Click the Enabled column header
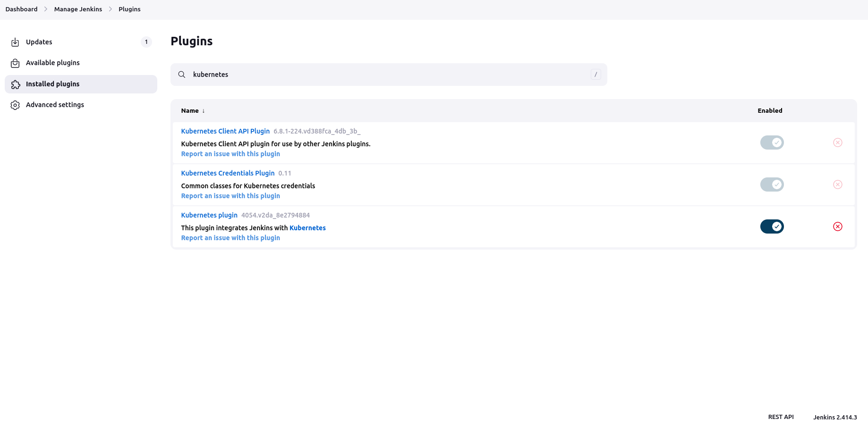The height and width of the screenshot is (427, 868). coord(770,111)
